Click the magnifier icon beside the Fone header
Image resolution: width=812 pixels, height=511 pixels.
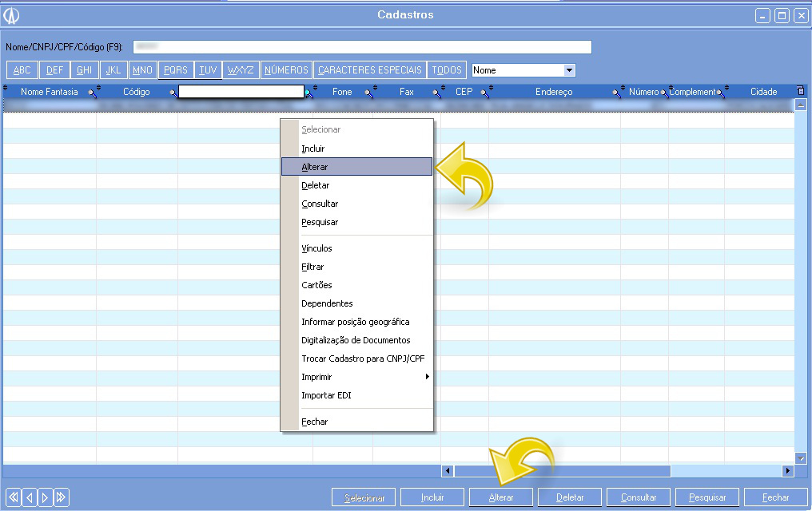[x=369, y=93]
